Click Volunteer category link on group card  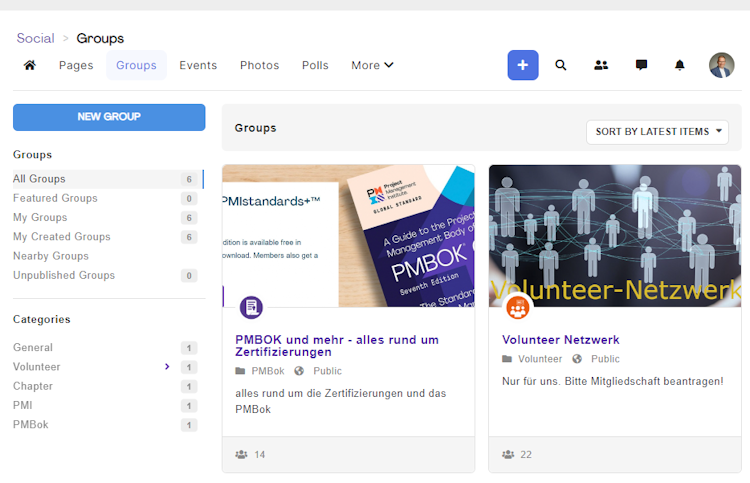pyautogui.click(x=540, y=359)
